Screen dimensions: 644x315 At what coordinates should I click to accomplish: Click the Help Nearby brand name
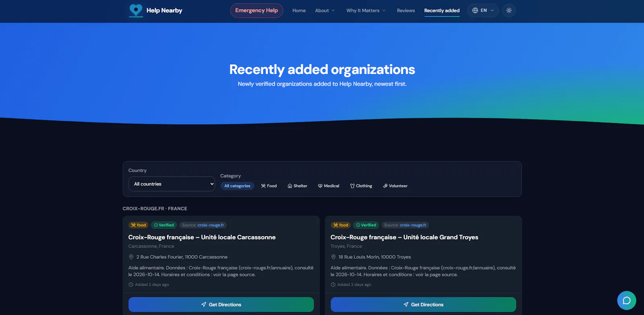tap(164, 10)
